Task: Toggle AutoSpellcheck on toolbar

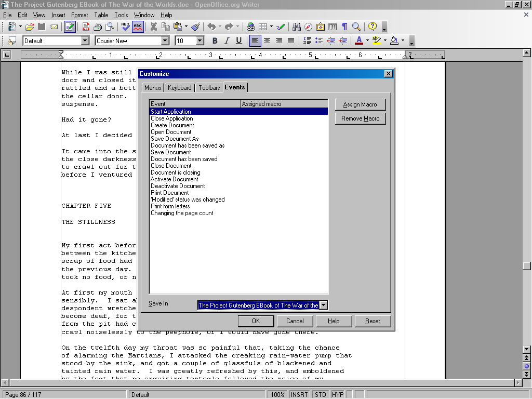Action: [x=138, y=26]
